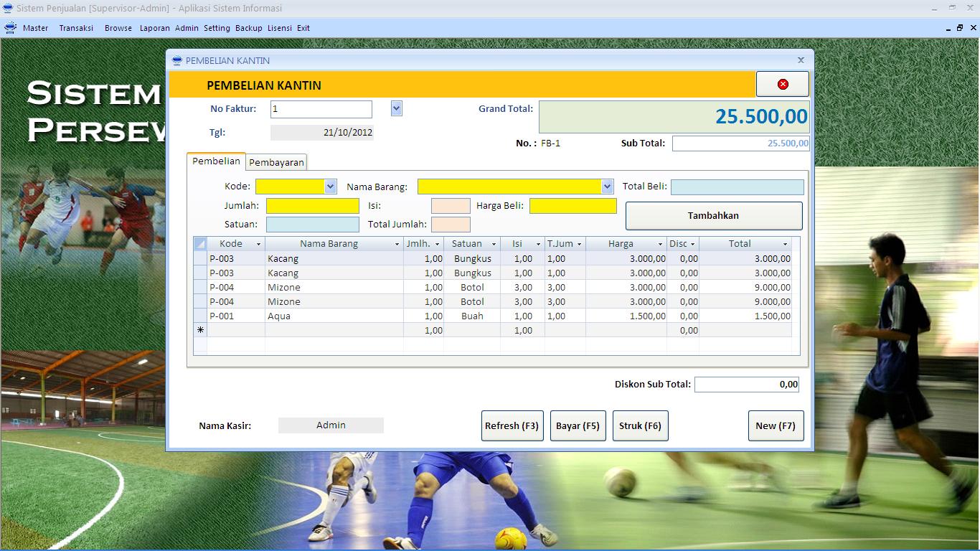Open the Harga column filter arrow
980x551 pixels.
[x=660, y=244]
